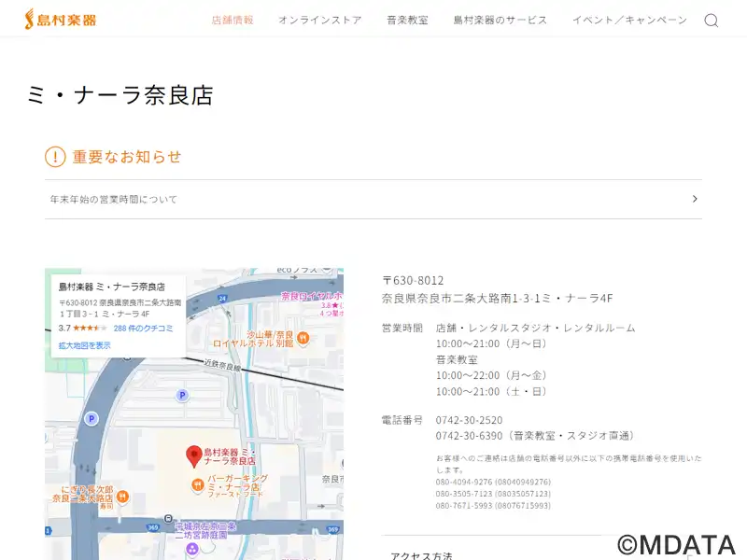
Task: Open 島村楽器のサービス menu item
Action: pos(500,20)
